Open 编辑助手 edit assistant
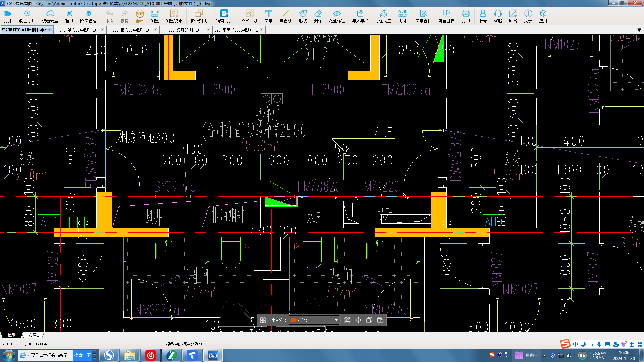 [224, 16]
